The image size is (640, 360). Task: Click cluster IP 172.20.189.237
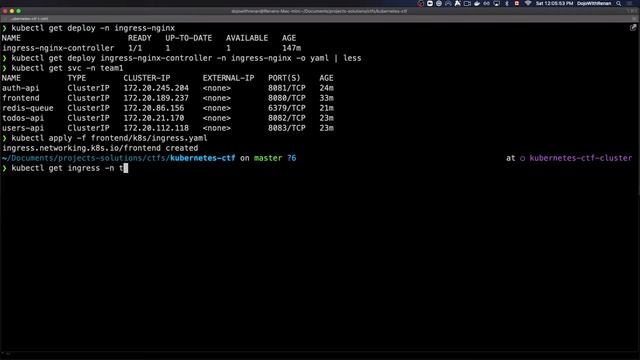point(156,98)
